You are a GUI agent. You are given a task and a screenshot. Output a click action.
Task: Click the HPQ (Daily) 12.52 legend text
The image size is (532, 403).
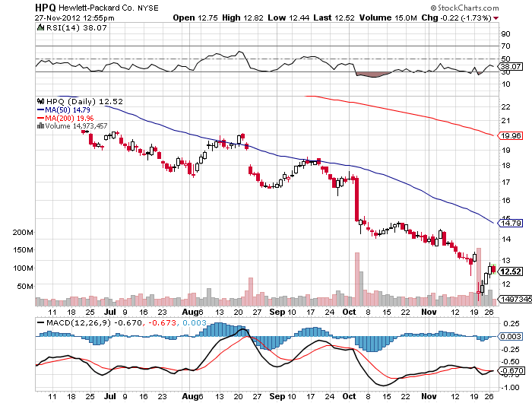[x=84, y=101]
